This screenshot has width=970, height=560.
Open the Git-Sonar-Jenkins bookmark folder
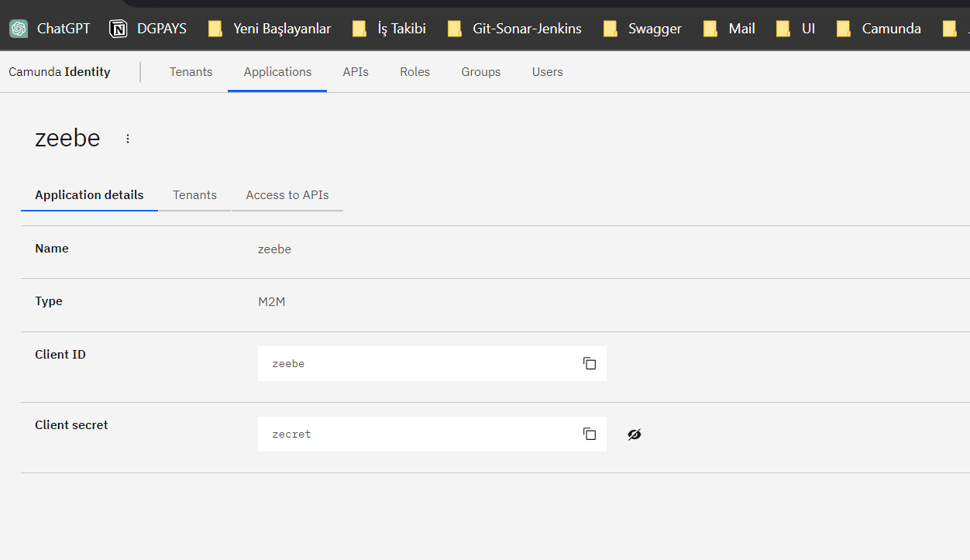pyautogui.click(x=514, y=29)
